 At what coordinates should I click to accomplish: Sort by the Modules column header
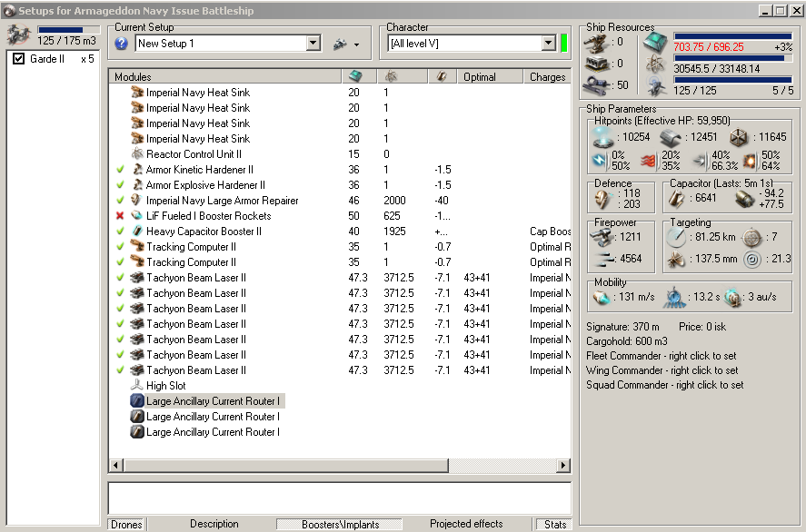(225, 76)
